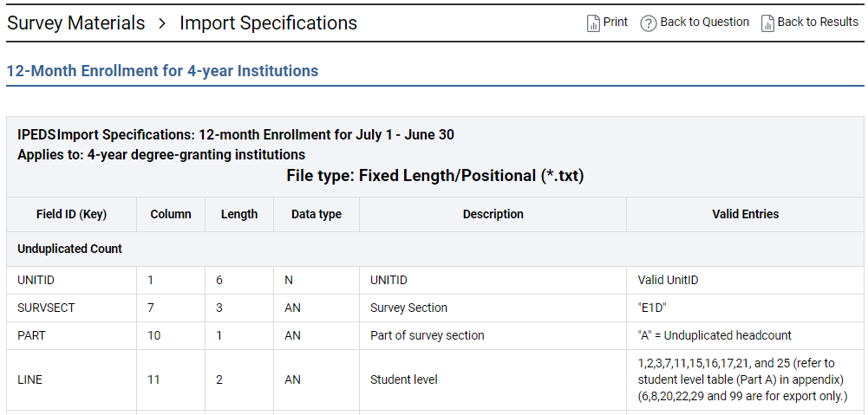The width and height of the screenshot is (868, 415).
Task: Click the PART field ID cell
Action: click(32, 335)
